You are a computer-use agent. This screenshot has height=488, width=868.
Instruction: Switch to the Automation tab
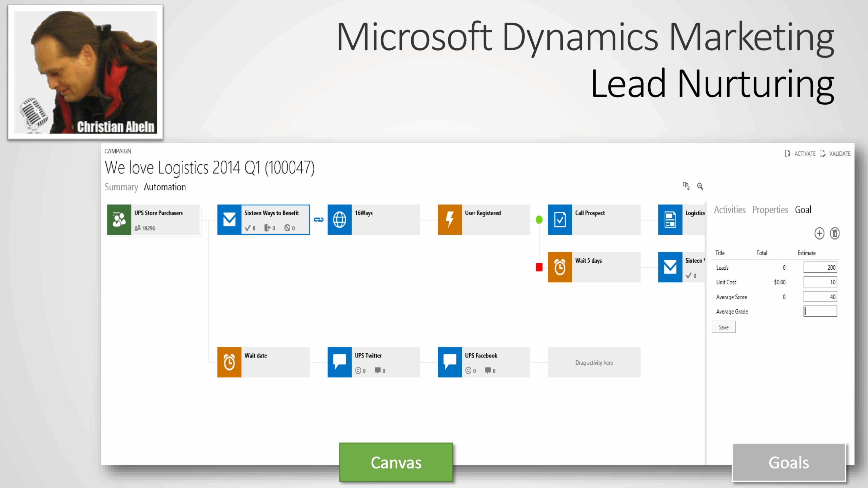point(165,187)
